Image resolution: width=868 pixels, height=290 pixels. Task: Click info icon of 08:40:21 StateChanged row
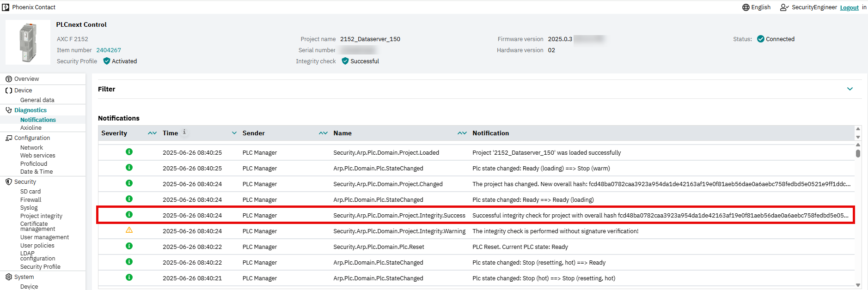[129, 278]
